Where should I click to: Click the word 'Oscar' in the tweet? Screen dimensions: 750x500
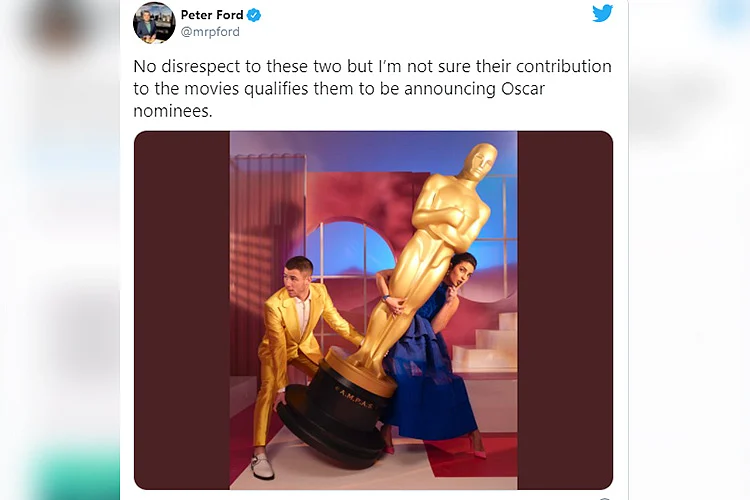pos(523,89)
